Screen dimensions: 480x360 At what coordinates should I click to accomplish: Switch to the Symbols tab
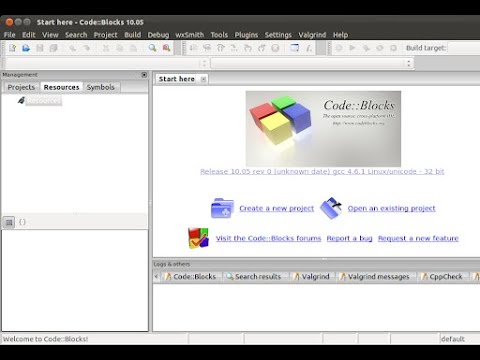point(101,87)
